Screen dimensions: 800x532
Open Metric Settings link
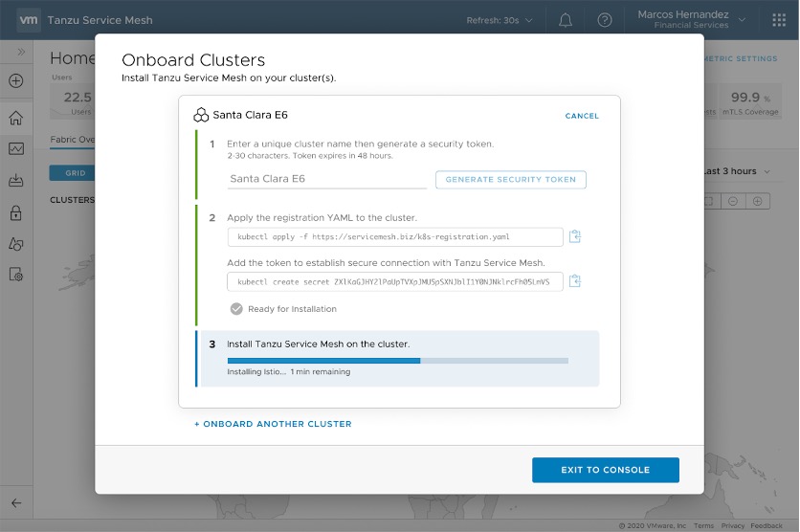click(741, 58)
